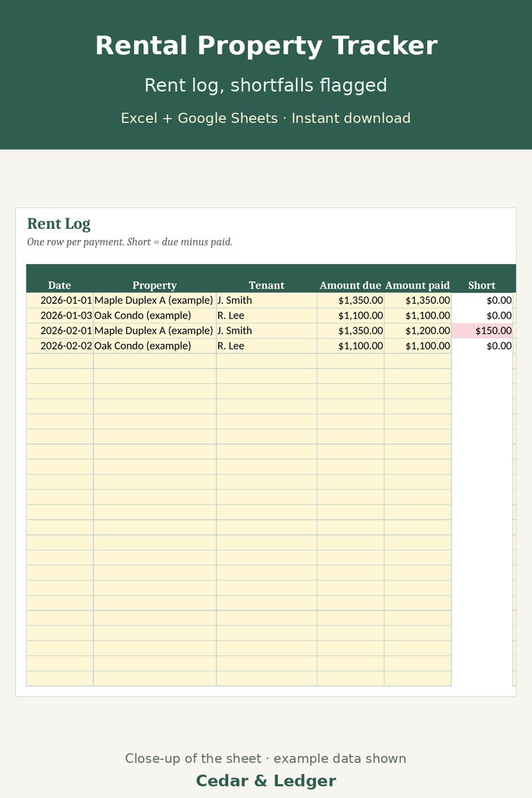Screen dimensions: 532x798
Task: Select Oak Condo cell in 2026-01-03 row
Action: click(155, 315)
